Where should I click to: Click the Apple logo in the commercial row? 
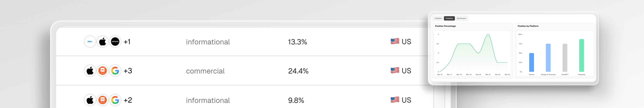pyautogui.click(x=90, y=71)
